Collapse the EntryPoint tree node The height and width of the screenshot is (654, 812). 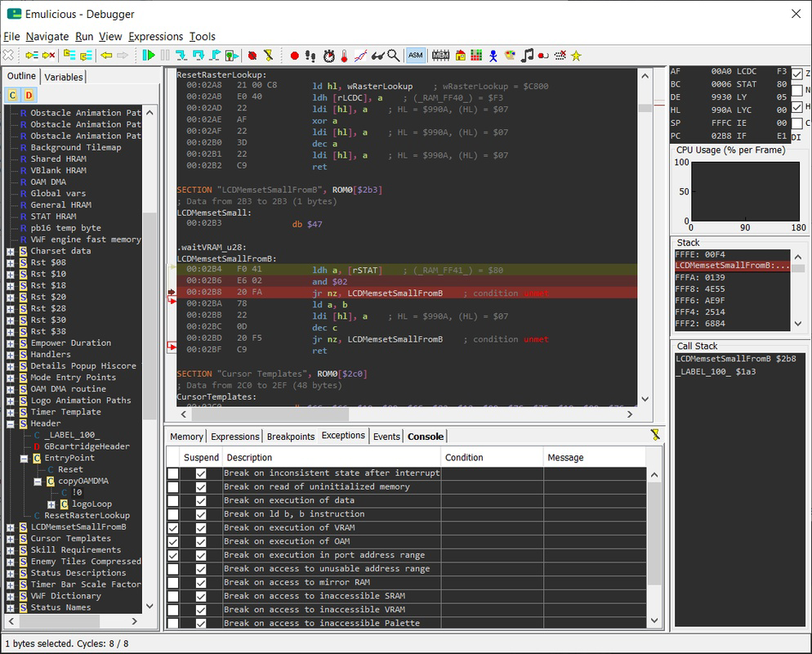[24, 459]
